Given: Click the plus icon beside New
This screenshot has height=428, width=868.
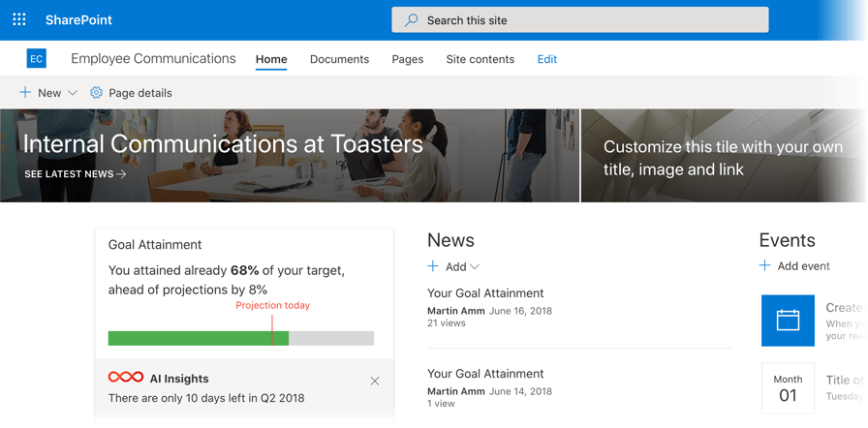Looking at the screenshot, I should click(x=25, y=92).
